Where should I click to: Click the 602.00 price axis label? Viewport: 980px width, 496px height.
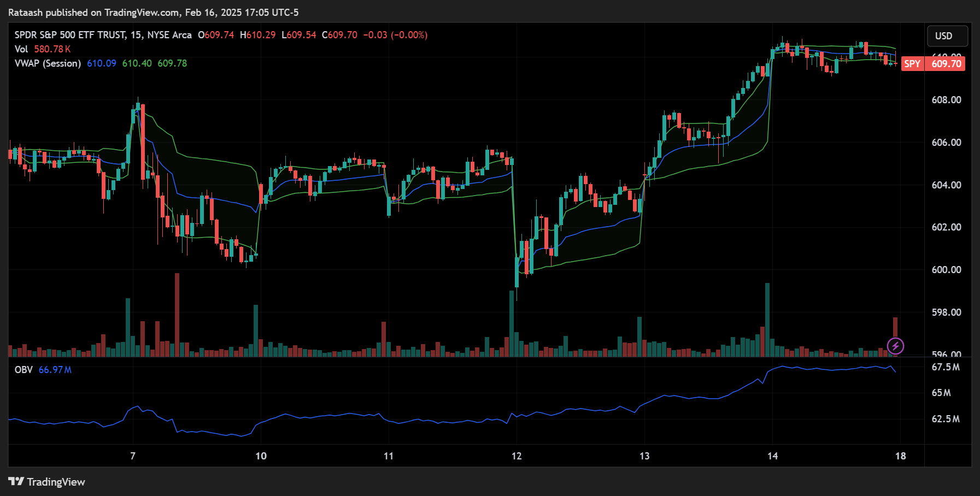947,227
